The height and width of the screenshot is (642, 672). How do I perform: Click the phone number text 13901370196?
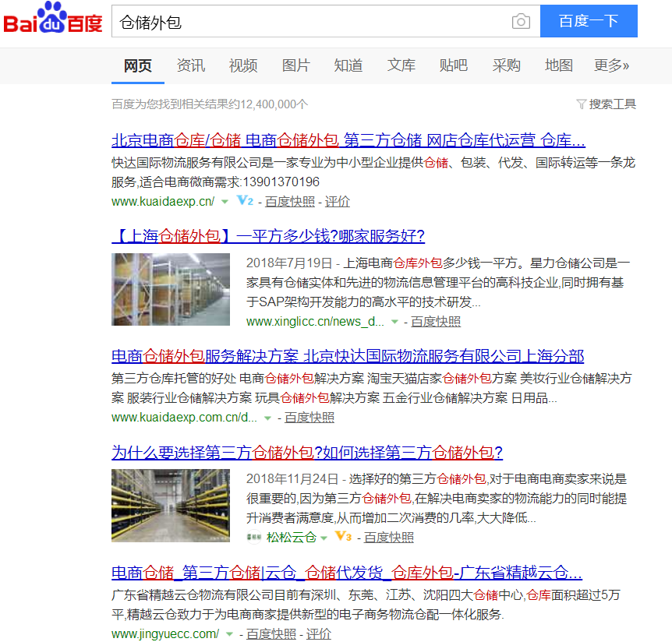pyautogui.click(x=281, y=182)
